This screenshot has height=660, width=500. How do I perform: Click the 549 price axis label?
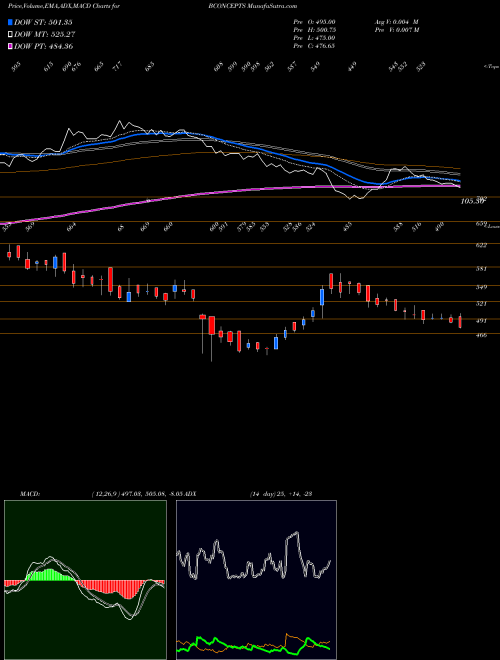coord(482,287)
